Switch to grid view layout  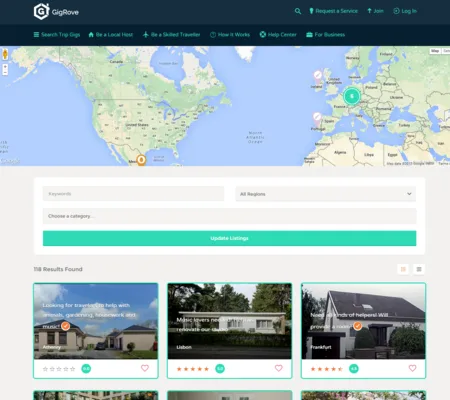(x=403, y=269)
